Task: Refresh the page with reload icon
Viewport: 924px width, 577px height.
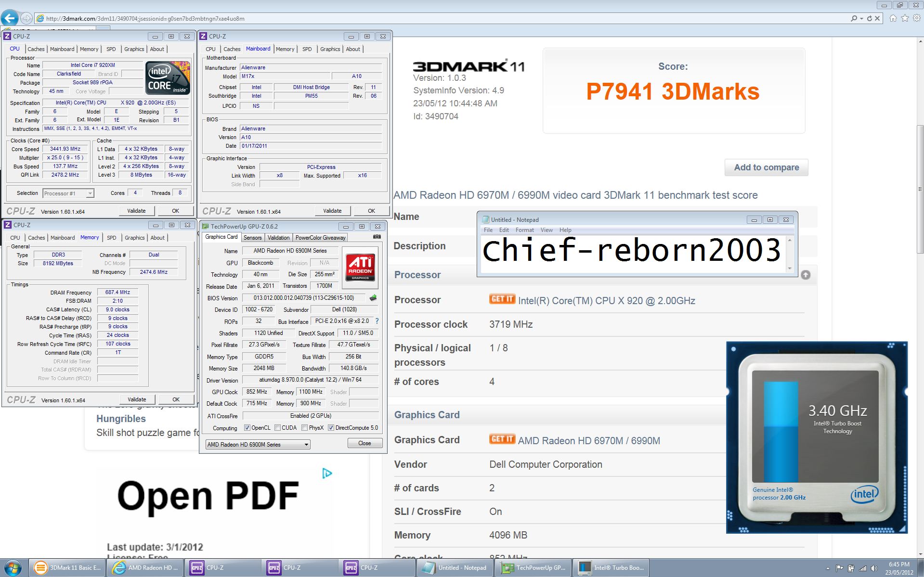Action: [870, 18]
